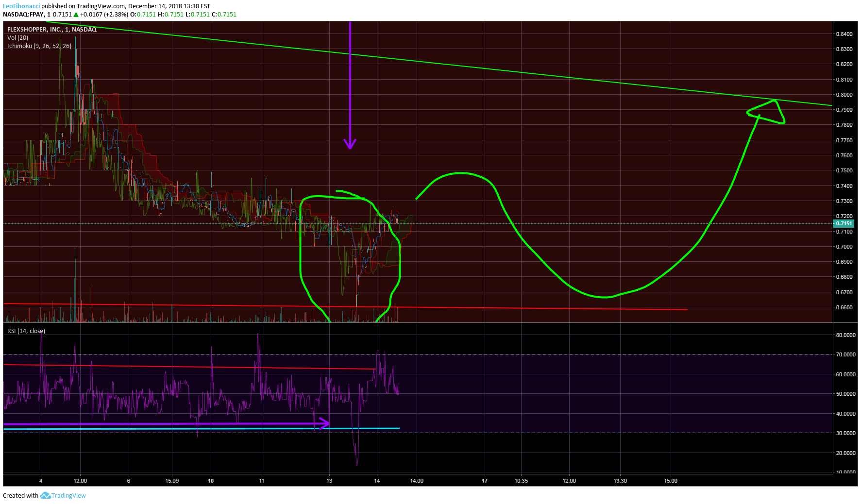
Task: Click the O:0.7151 open value
Action: [143, 15]
